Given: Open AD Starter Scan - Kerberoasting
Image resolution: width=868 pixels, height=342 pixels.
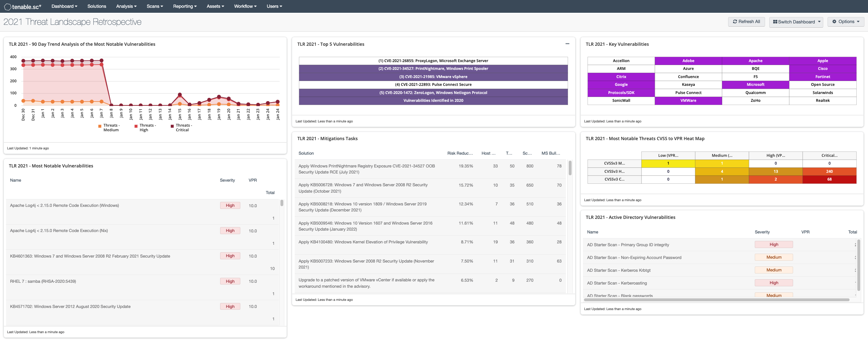Looking at the screenshot, I should pos(720,283).
